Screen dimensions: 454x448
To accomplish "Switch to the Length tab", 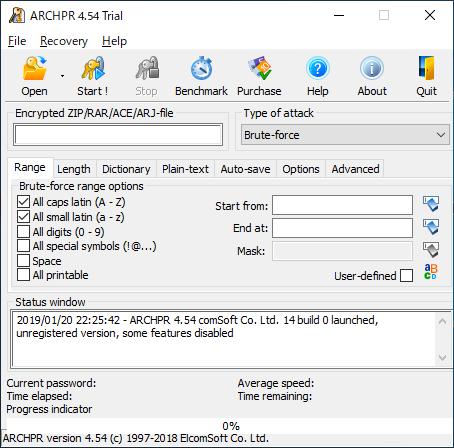I will coord(74,169).
